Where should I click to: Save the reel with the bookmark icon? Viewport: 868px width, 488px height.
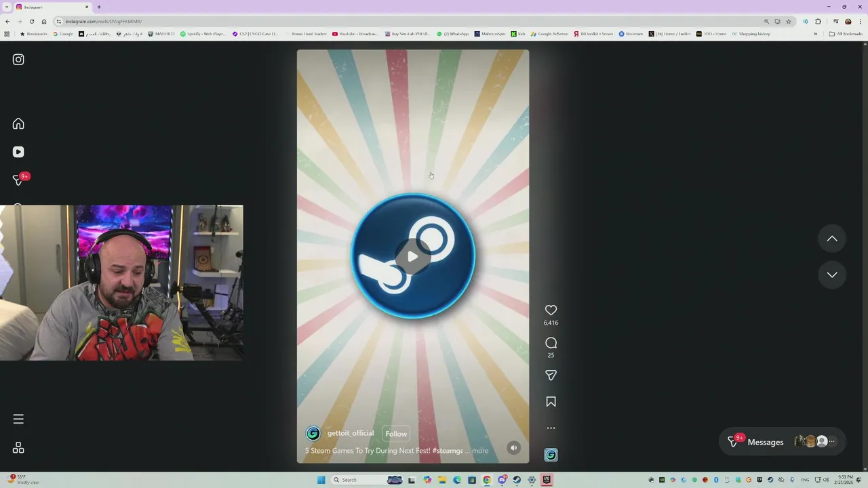click(x=551, y=402)
